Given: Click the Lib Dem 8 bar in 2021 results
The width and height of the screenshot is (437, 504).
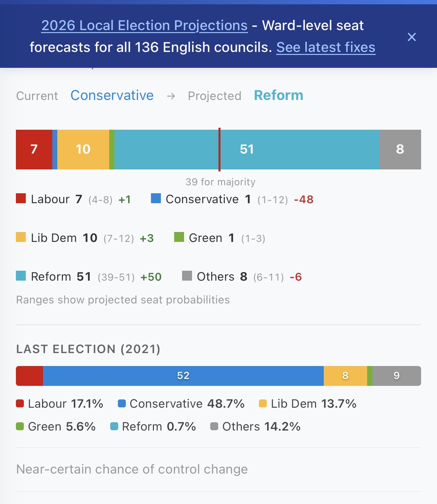Looking at the screenshot, I should point(345,376).
